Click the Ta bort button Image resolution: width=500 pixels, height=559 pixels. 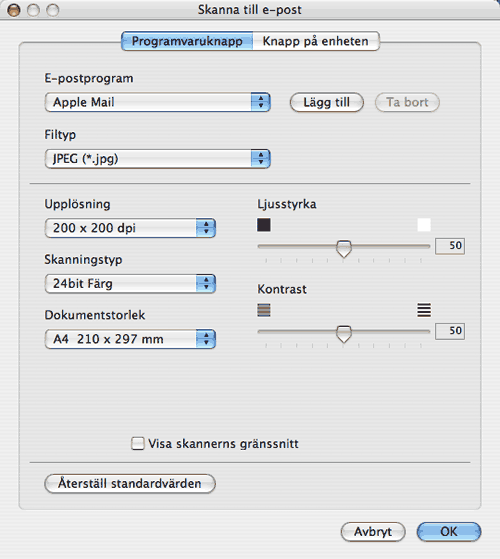pos(407,102)
